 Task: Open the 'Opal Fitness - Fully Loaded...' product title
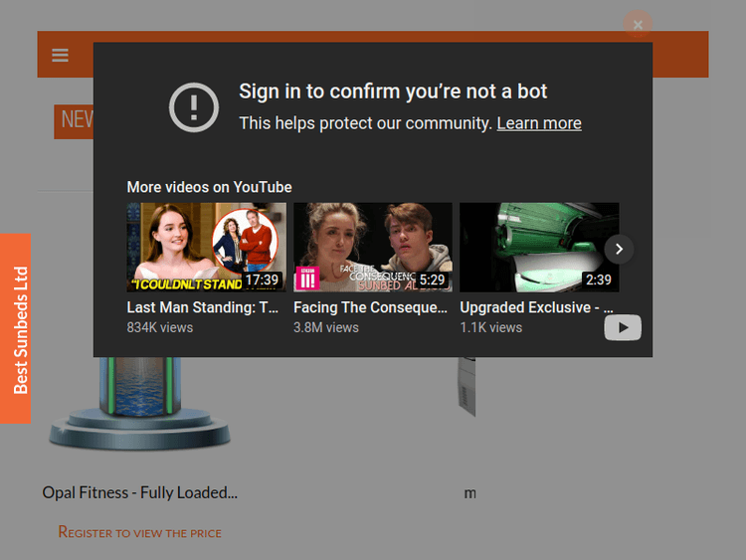(x=140, y=492)
